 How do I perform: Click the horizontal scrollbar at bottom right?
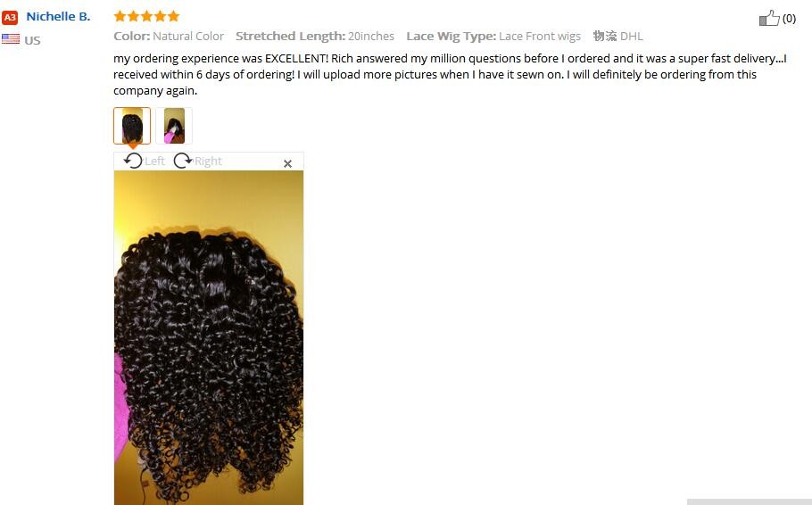pos(750,502)
